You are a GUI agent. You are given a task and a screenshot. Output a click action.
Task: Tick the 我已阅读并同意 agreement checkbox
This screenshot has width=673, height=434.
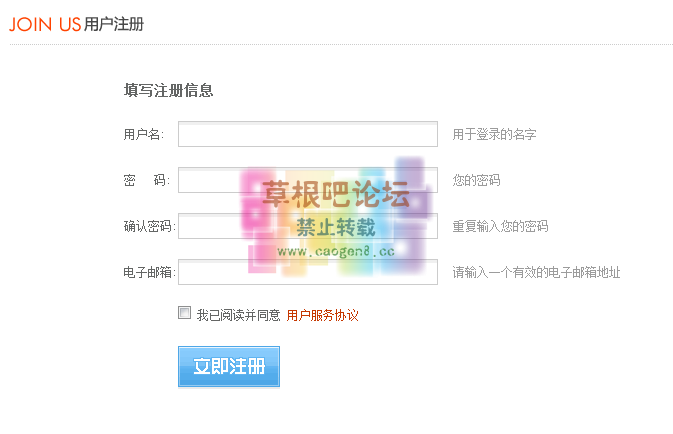(x=184, y=313)
